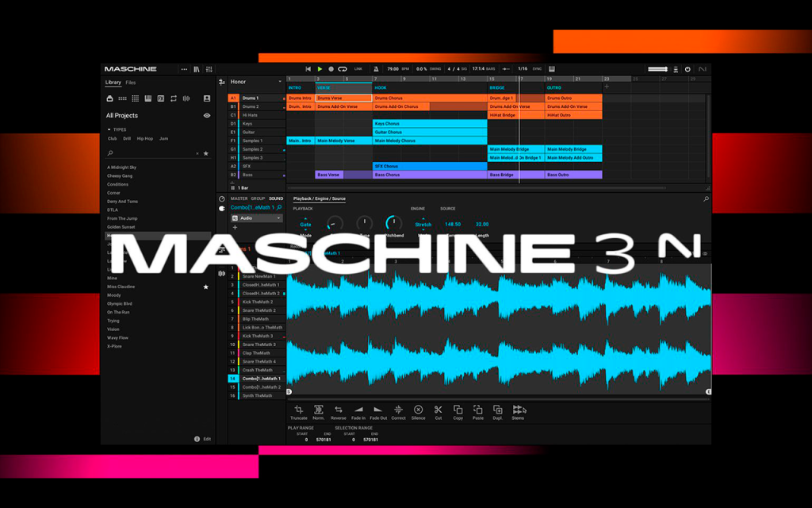Click the Normalize sample icon

pos(319,413)
